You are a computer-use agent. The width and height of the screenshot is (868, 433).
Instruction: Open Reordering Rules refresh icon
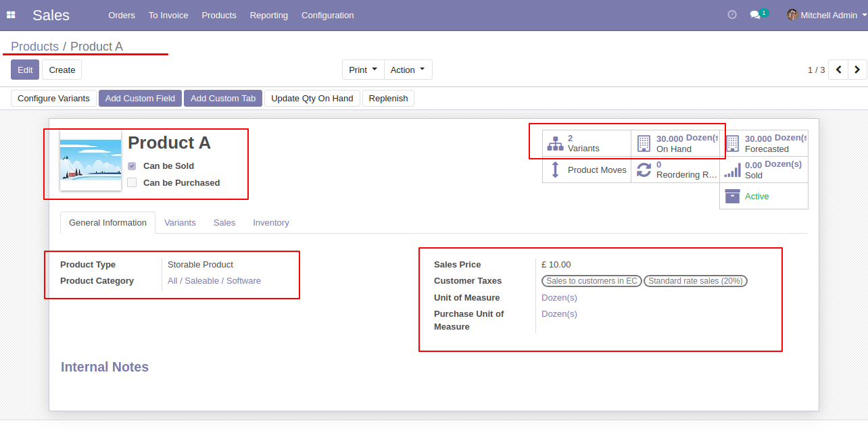[x=644, y=170]
